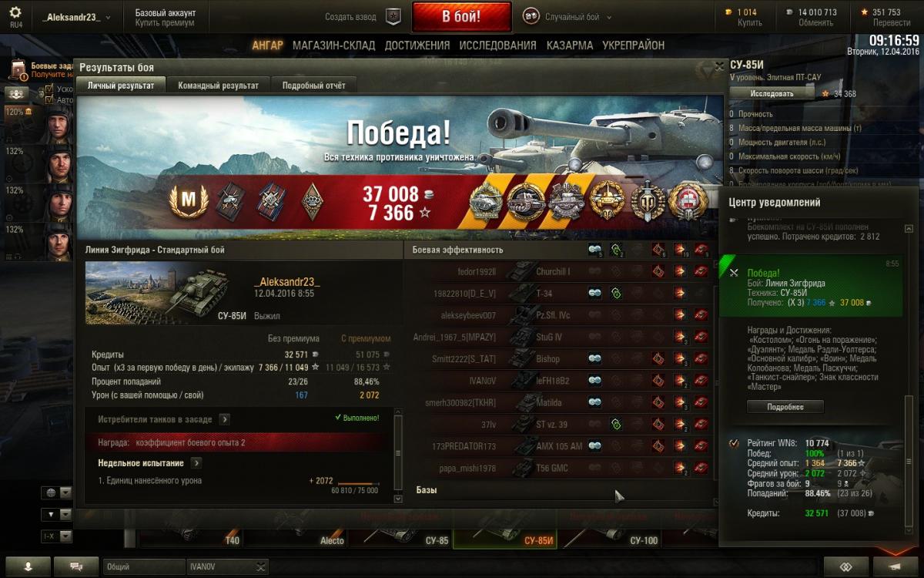Open chat channels speech bubbles icon
Viewport: 924px width, 578px height.
pyautogui.click(x=76, y=566)
